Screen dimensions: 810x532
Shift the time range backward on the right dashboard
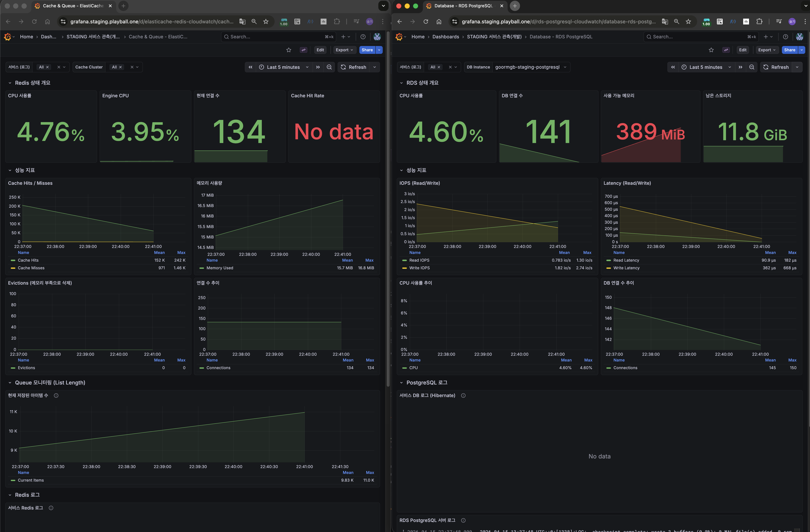pos(673,67)
